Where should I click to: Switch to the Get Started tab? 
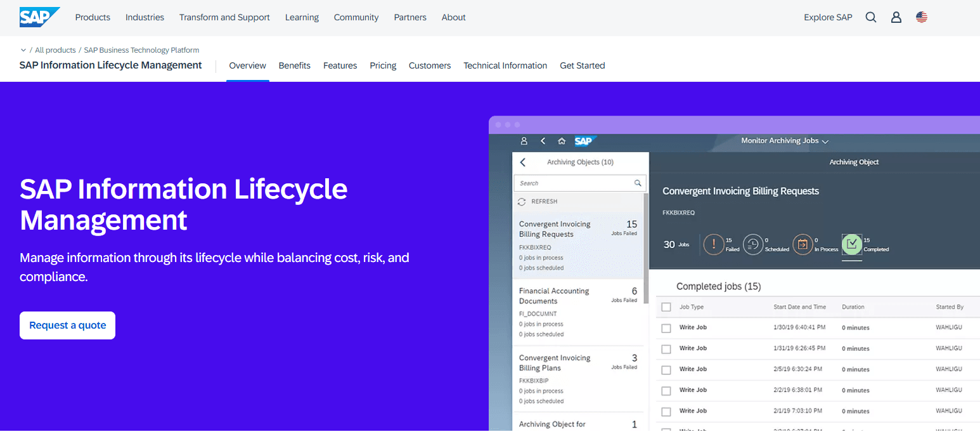coord(583,65)
